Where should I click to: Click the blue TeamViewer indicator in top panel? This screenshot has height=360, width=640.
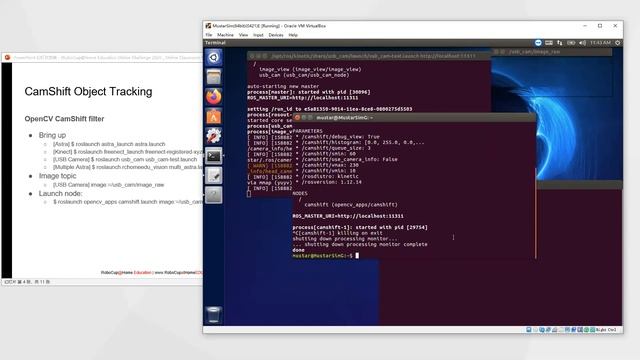pos(538,43)
